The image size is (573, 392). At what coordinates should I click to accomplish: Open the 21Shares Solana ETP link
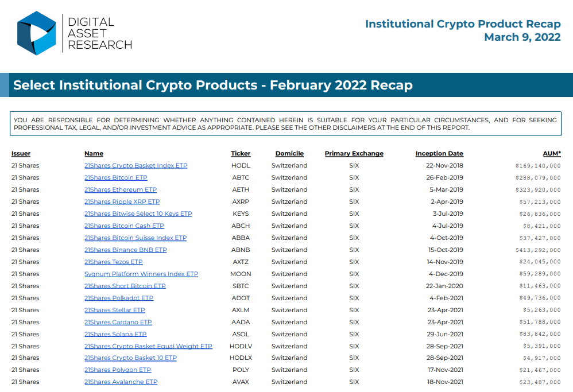115,334
